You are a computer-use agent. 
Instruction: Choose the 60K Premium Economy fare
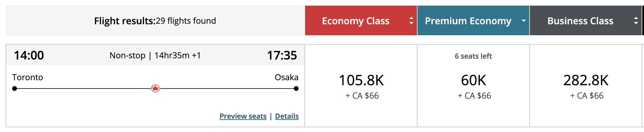point(474,81)
